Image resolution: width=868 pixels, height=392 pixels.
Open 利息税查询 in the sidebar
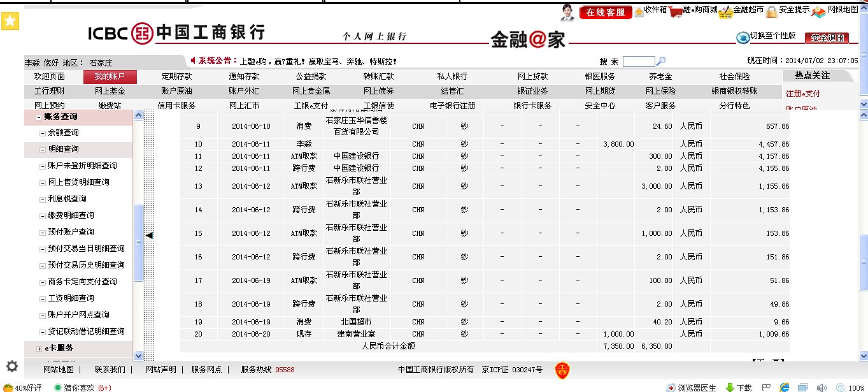(68, 199)
